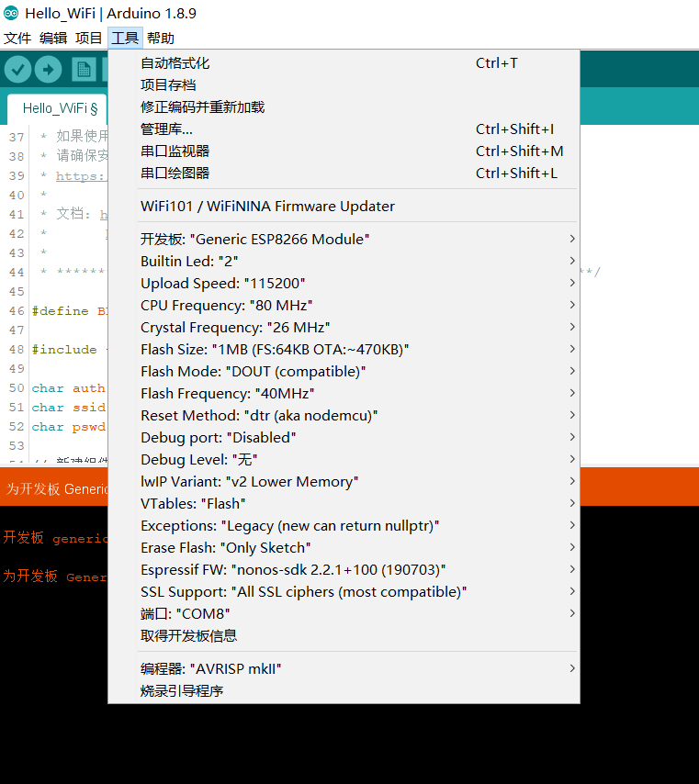Expand the Flash Mode DOUT submenu

coord(344,371)
